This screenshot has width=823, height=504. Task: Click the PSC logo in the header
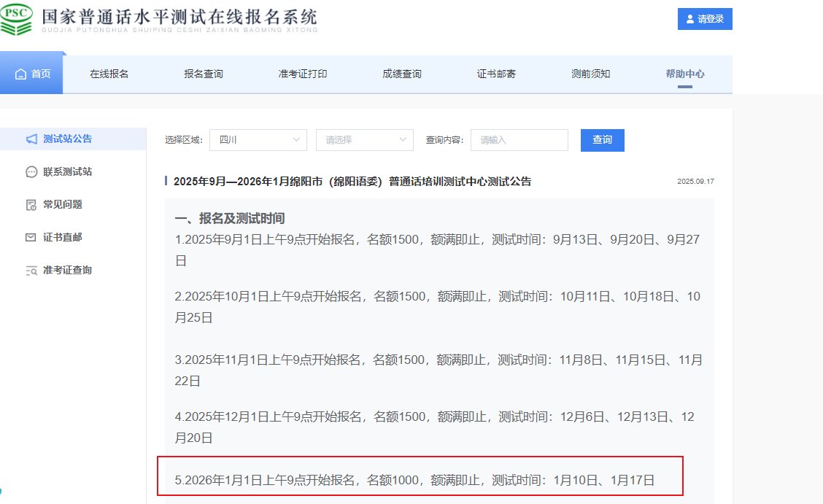click(x=17, y=18)
